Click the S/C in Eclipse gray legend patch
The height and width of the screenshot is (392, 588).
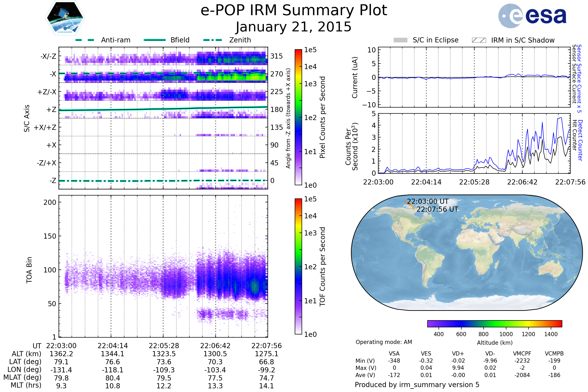400,40
